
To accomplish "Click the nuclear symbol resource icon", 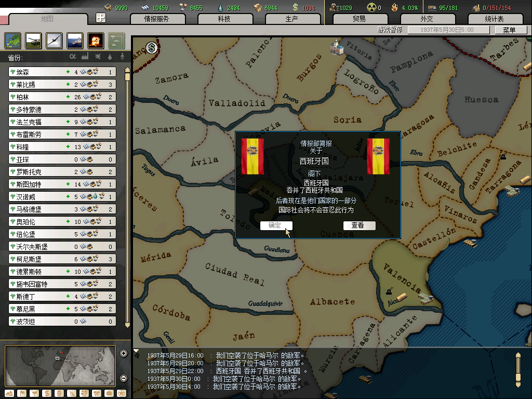I will click(371, 7).
